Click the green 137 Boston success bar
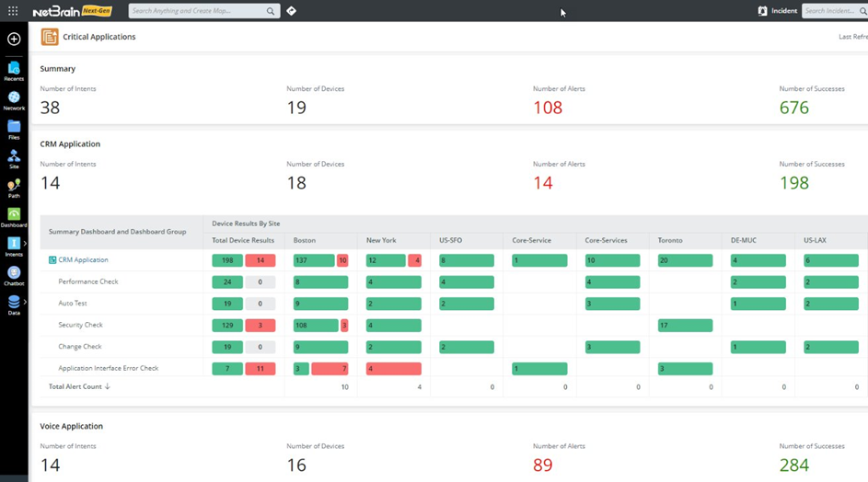The width and height of the screenshot is (868, 482). [x=314, y=260]
